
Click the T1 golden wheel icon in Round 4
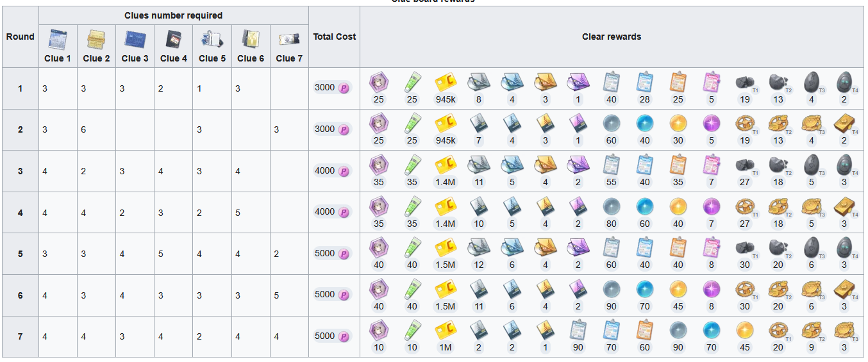coord(745,206)
